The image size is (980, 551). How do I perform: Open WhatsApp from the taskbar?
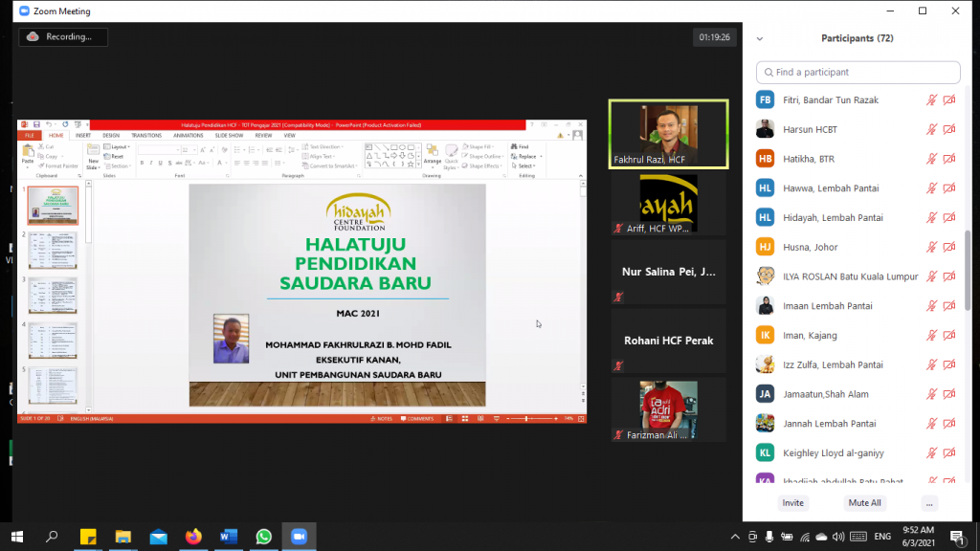click(263, 537)
